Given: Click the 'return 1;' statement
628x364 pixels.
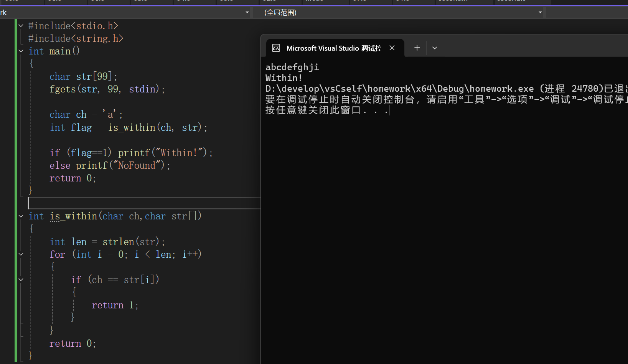Looking at the screenshot, I should (115, 305).
